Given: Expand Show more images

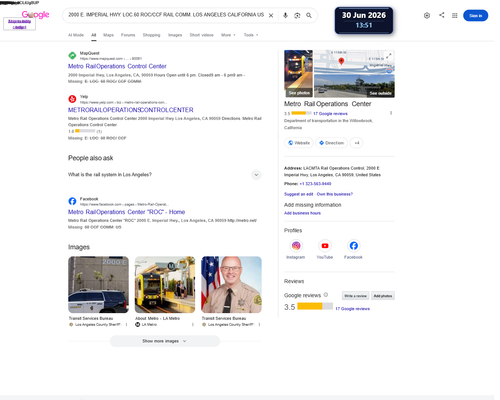Looking at the screenshot, I should click(165, 341).
